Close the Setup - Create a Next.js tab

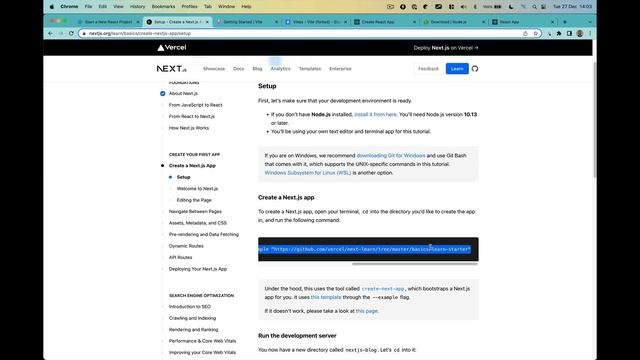click(207, 22)
